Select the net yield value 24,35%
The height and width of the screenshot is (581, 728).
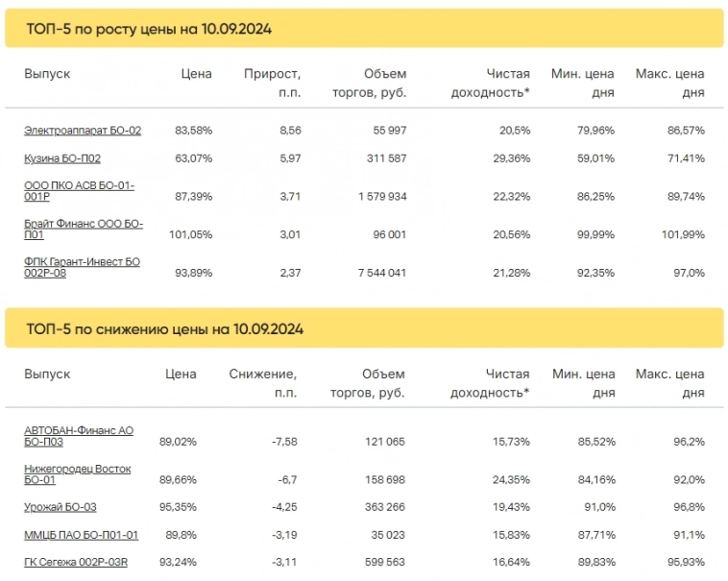pos(509,479)
